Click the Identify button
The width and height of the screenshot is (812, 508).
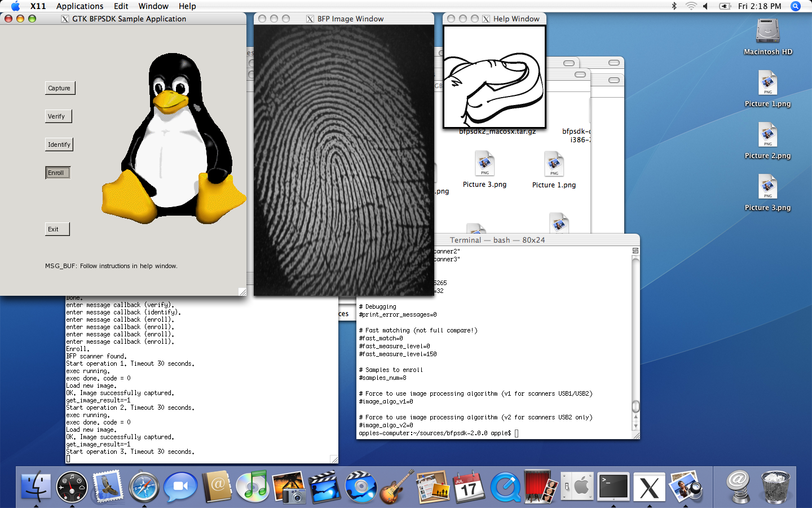[x=59, y=144]
